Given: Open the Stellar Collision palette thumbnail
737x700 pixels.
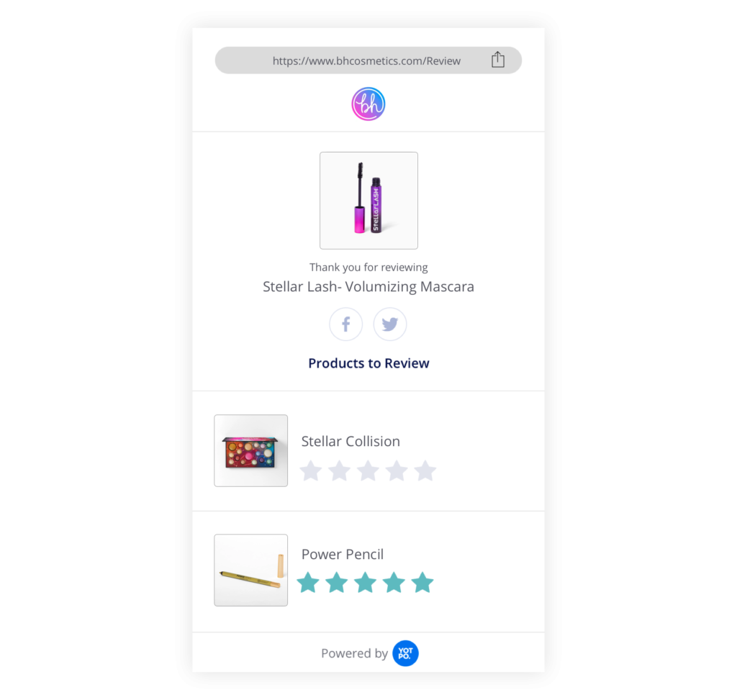Looking at the screenshot, I should coord(251,450).
